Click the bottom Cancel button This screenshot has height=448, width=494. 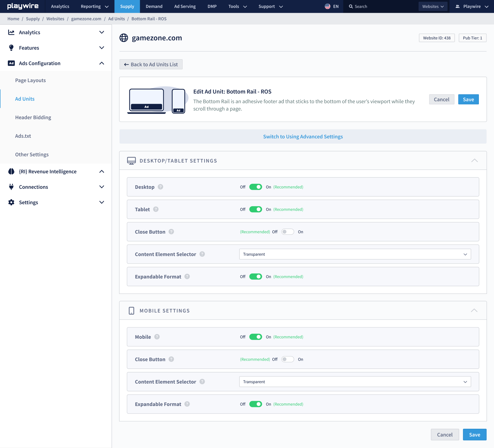pos(445,435)
